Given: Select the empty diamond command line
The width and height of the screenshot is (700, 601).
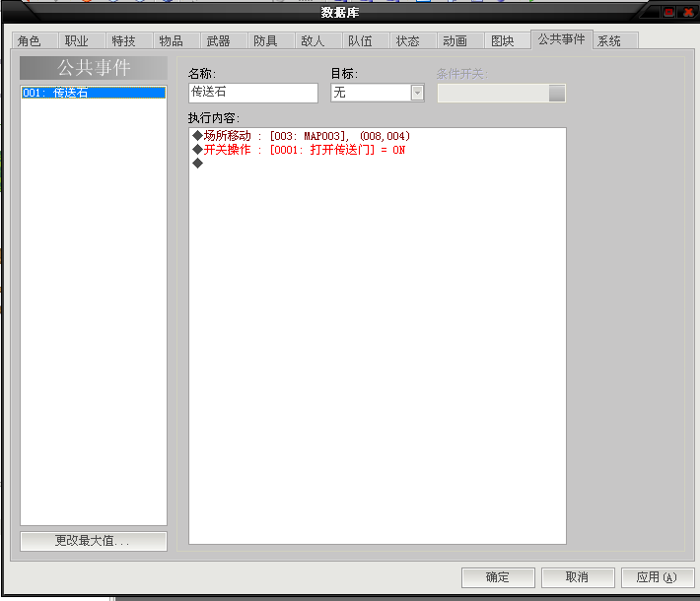Looking at the screenshot, I should (198, 164).
